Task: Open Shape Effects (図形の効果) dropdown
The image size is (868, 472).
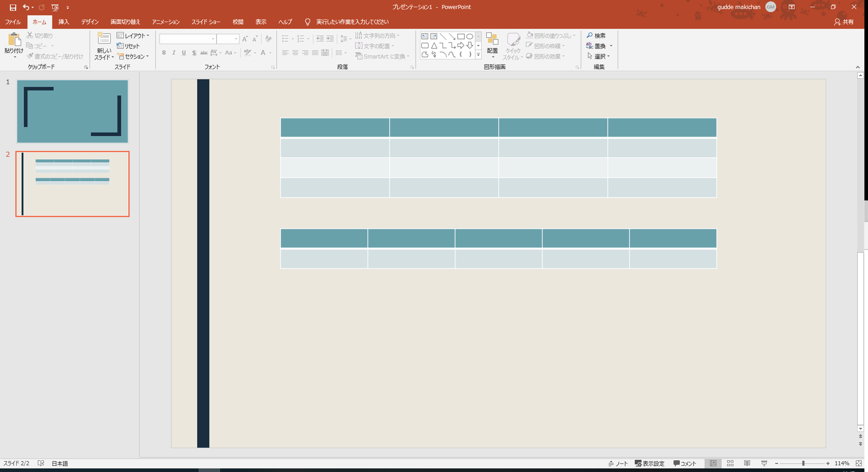Action: point(546,56)
